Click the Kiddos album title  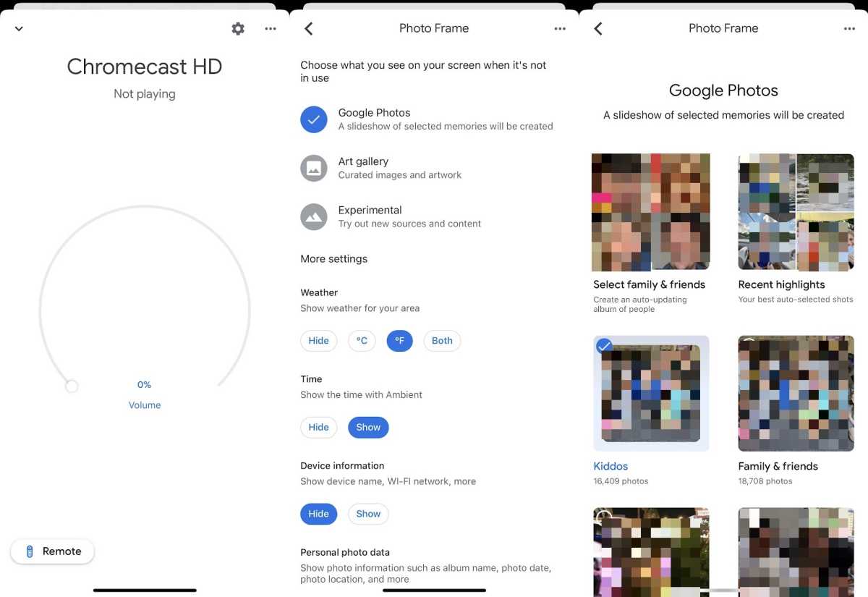(610, 467)
